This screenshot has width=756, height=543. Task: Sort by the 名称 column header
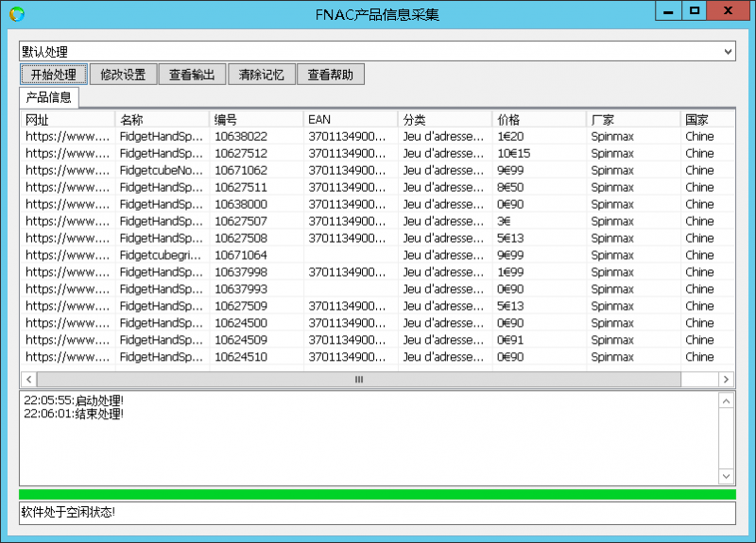162,120
